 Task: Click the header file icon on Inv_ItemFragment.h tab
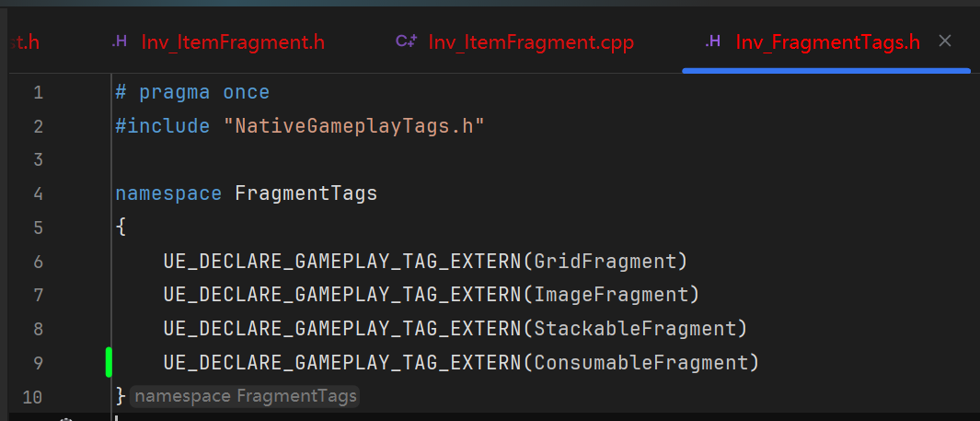pyautogui.click(x=120, y=41)
